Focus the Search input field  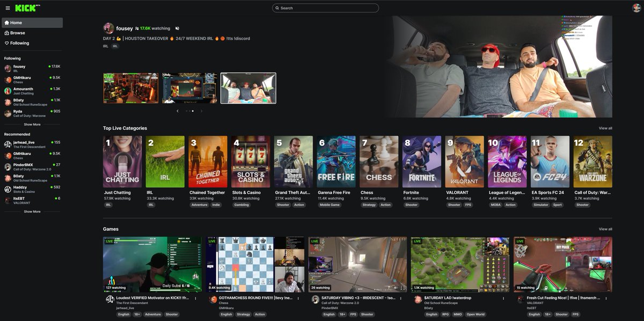pyautogui.click(x=325, y=8)
